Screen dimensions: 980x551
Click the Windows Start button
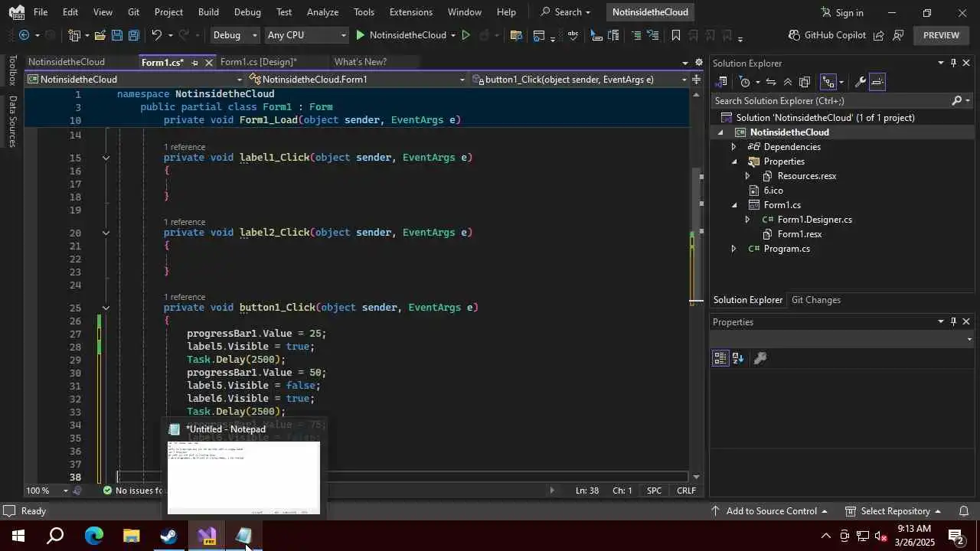[x=18, y=536]
